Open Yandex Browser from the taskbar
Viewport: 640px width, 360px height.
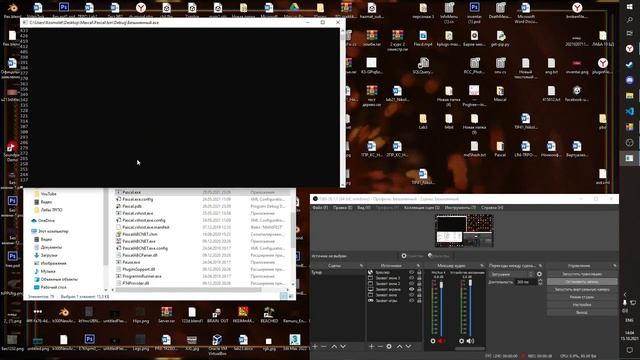click(629, 49)
